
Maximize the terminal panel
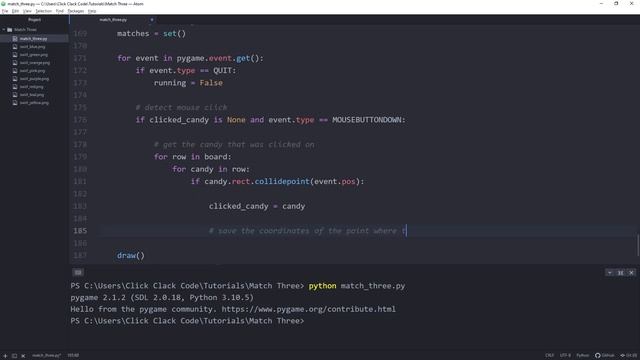pos(620,273)
